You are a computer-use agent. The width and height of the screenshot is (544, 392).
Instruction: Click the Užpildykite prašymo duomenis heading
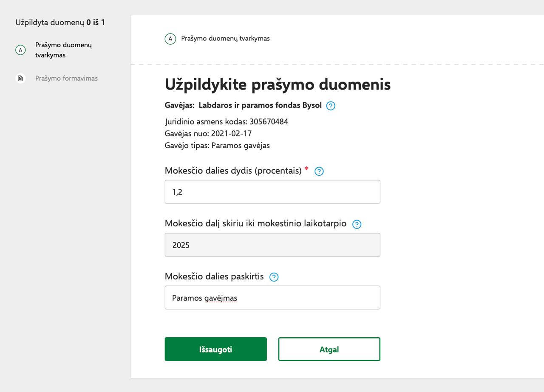point(278,85)
